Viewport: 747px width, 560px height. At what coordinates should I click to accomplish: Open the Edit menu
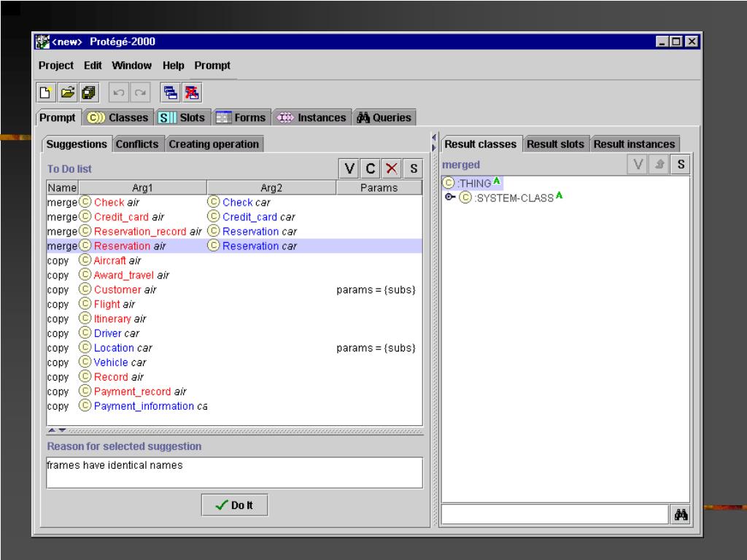(x=93, y=65)
